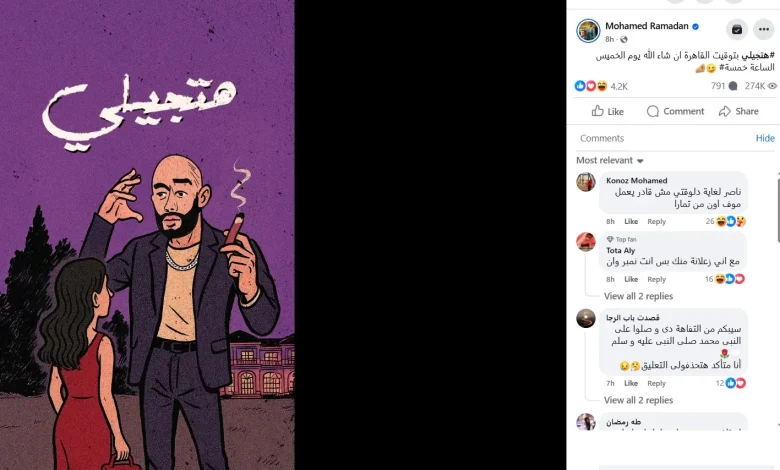The image size is (780, 470).
Task: Reply to Tota Aly's comment
Action: (656, 280)
